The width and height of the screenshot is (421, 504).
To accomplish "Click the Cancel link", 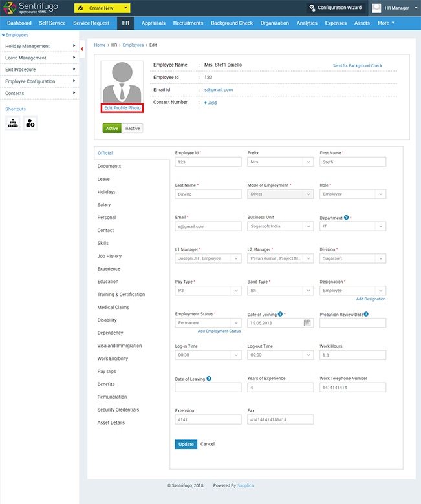I will pyautogui.click(x=208, y=444).
